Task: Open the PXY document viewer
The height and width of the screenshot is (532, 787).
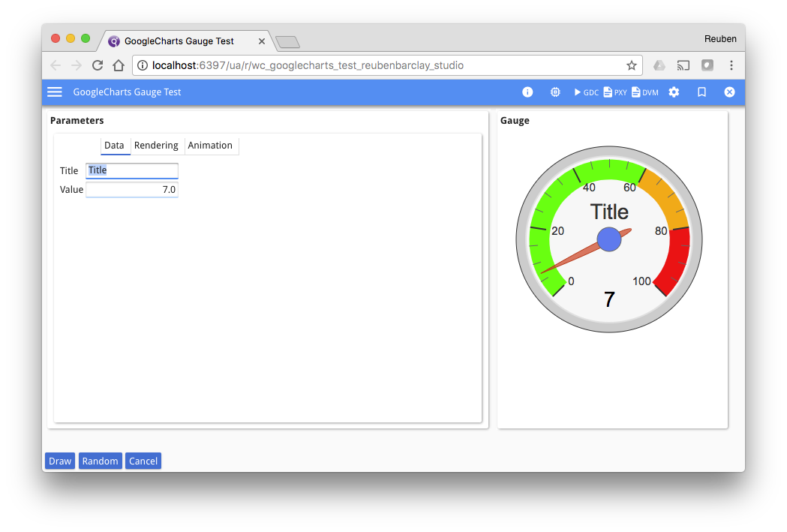Action: click(614, 92)
